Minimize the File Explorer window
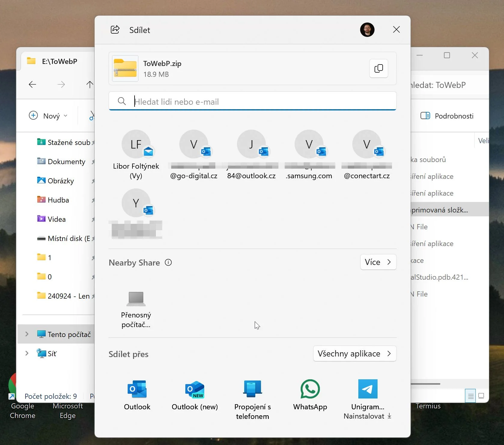Viewport: 504px width, 445px height. point(420,55)
